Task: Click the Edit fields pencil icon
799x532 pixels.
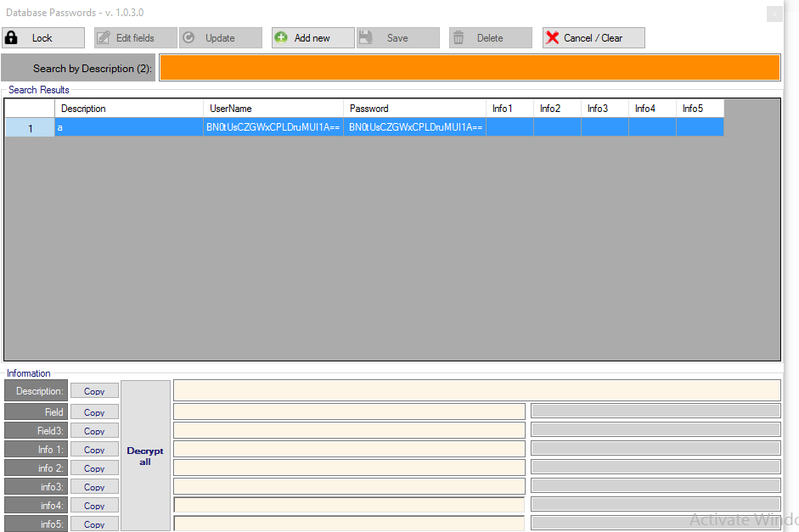Action: (104, 38)
